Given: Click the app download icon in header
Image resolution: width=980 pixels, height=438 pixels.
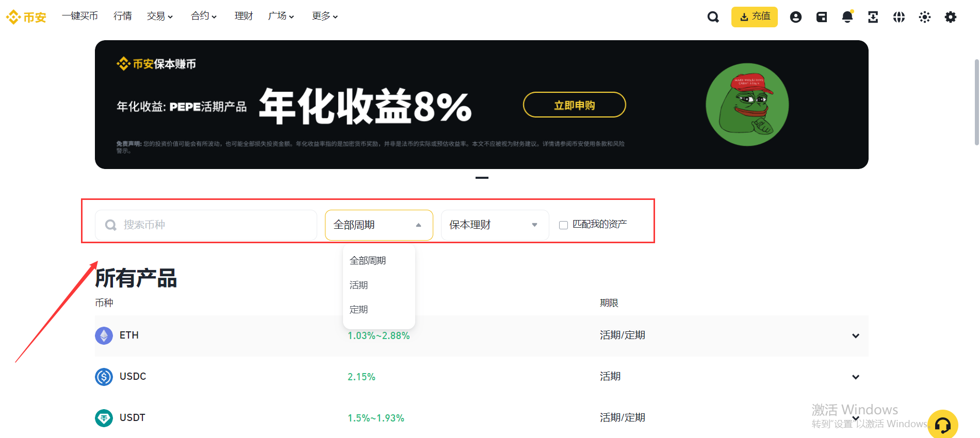Looking at the screenshot, I should [873, 17].
